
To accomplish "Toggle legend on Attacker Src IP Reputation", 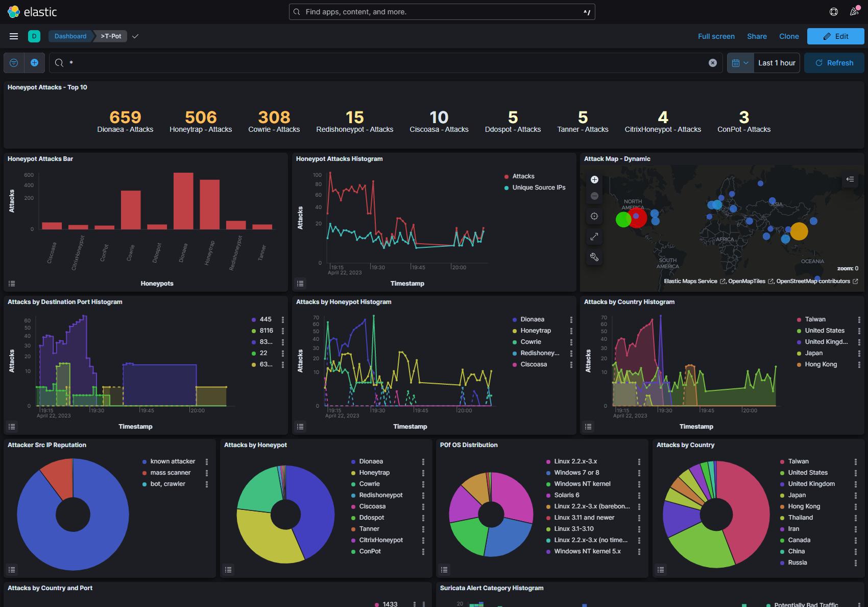I will tap(12, 569).
